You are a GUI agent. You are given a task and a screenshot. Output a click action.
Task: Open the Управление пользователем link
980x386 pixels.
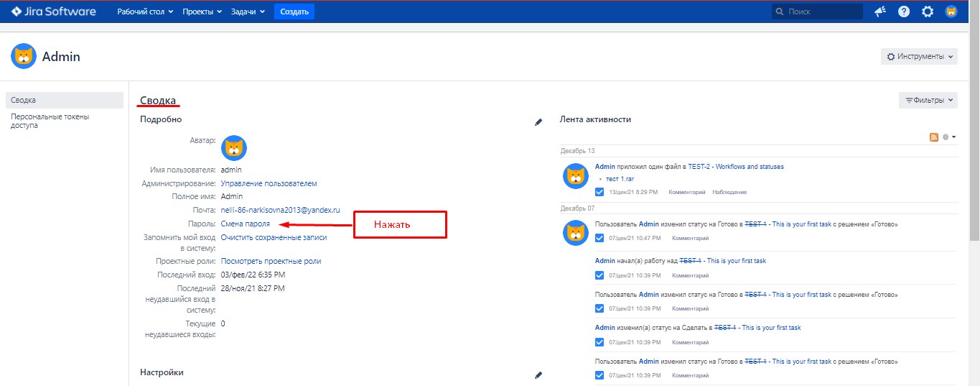[269, 183]
